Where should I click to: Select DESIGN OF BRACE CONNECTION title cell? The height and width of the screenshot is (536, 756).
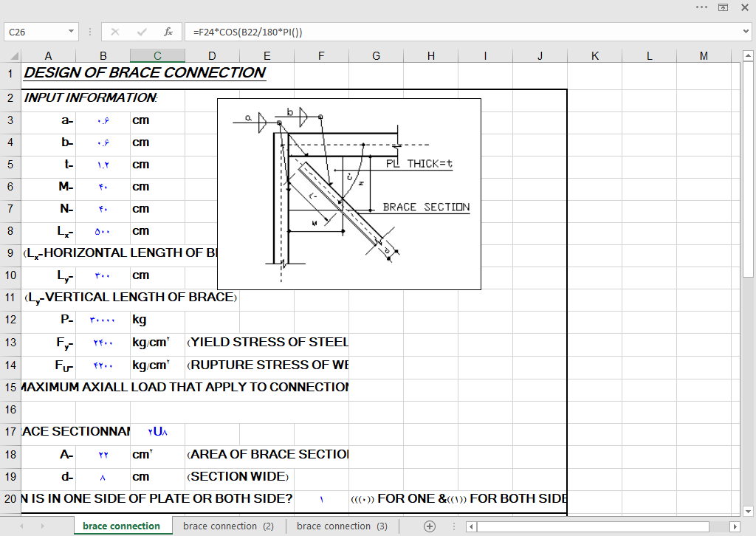pyautogui.click(x=145, y=73)
